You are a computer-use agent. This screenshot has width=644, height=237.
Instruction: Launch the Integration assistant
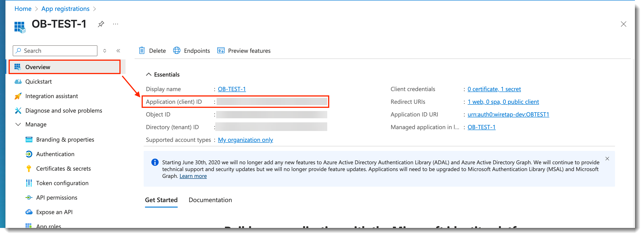click(x=51, y=96)
